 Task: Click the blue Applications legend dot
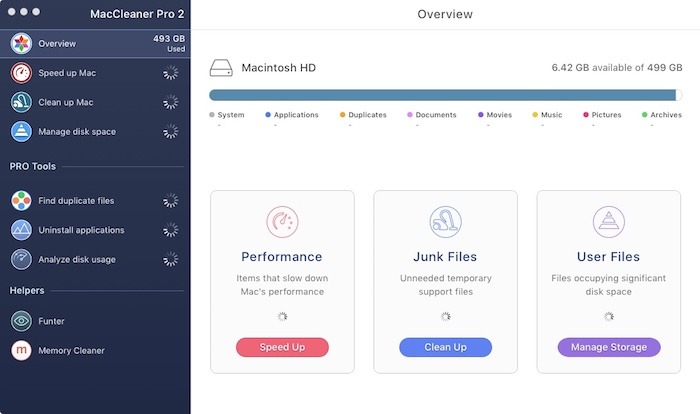click(268, 115)
